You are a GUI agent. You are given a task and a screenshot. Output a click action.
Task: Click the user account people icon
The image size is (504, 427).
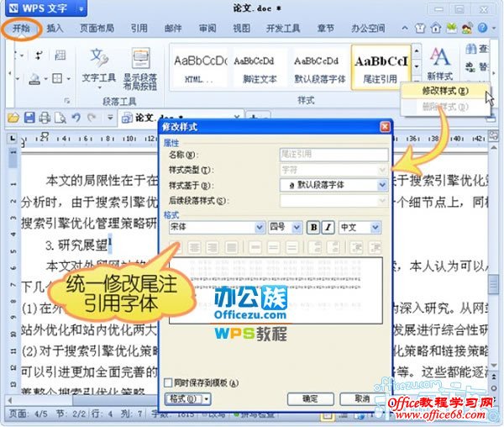coord(467,29)
